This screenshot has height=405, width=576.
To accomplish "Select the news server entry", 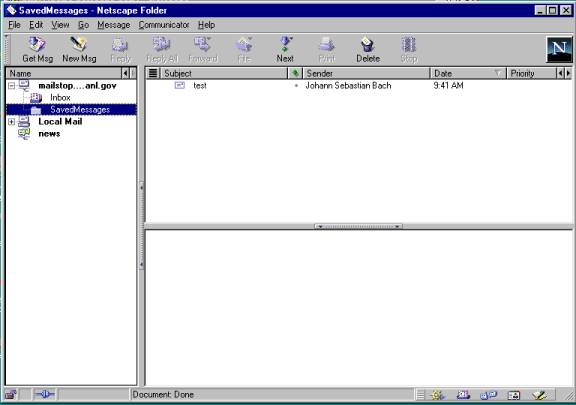I will point(49,134).
